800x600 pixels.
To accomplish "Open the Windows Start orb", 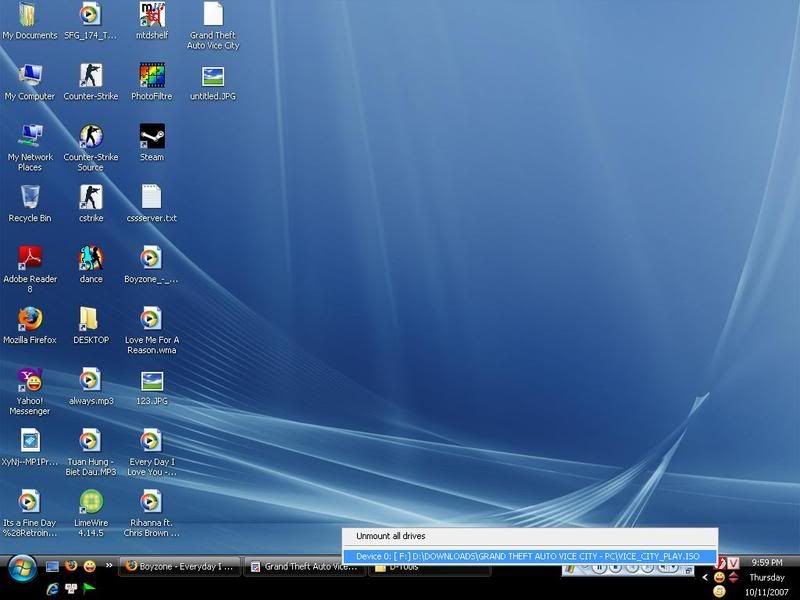I will pos(21,568).
